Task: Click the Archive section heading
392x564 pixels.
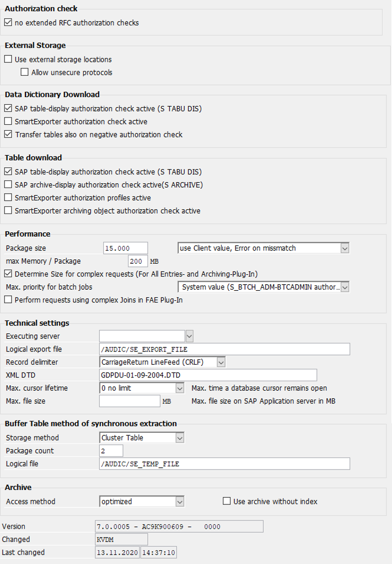Action: coord(18,487)
